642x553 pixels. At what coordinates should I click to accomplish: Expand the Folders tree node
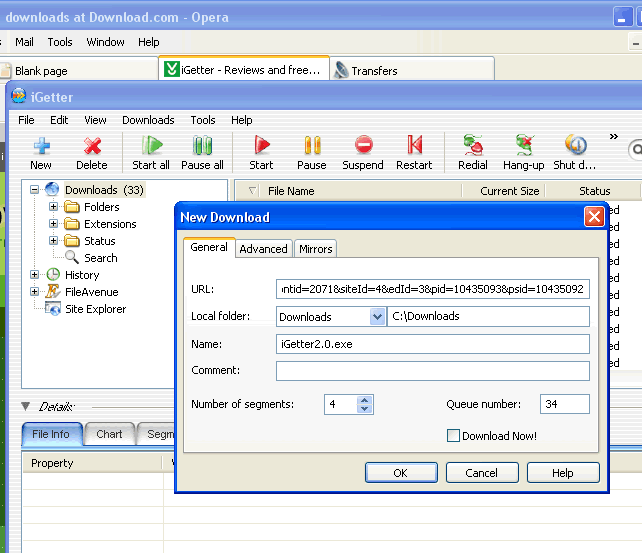point(53,206)
